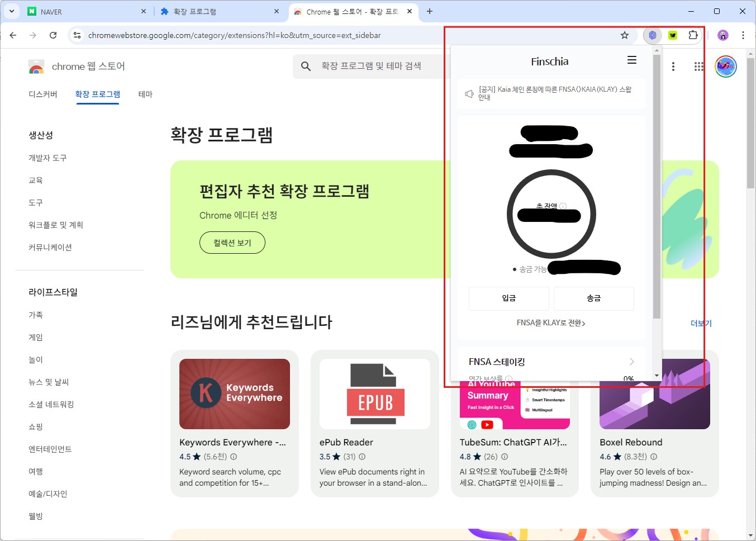
Task: Click info icon next to Keywords Everywhere rating
Action: click(234, 457)
